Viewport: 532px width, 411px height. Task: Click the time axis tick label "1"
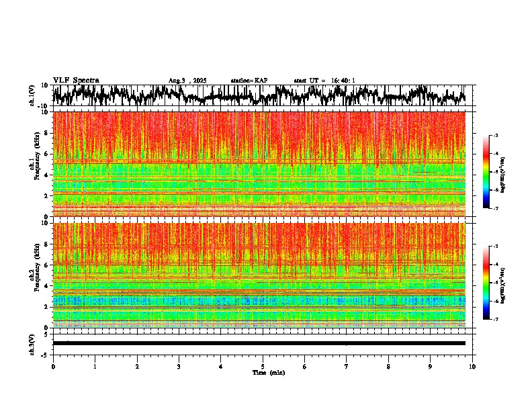point(95,367)
